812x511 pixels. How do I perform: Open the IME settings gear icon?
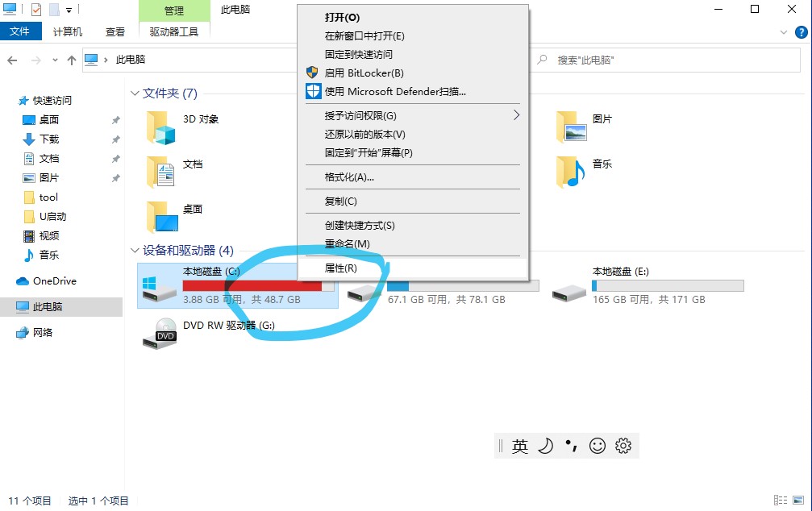(623, 445)
